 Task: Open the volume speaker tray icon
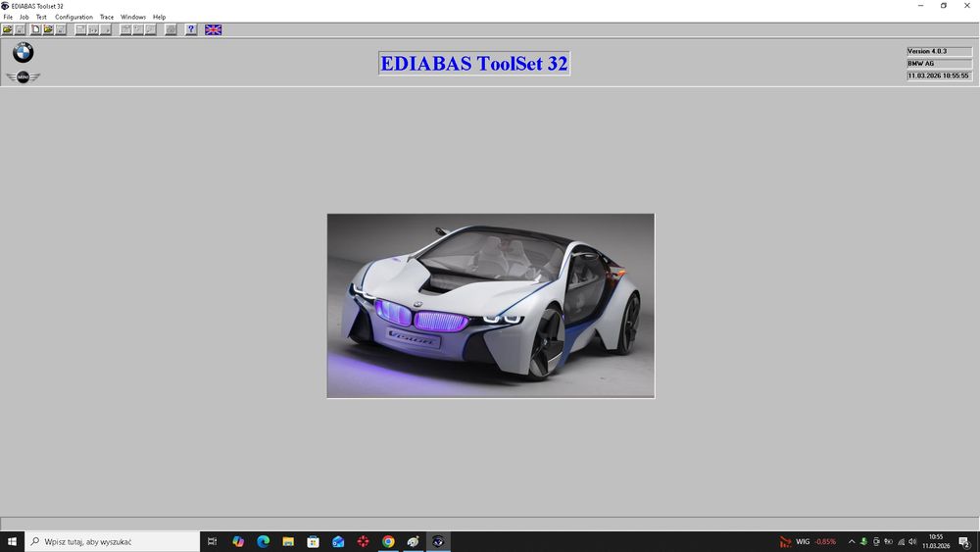pyautogui.click(x=912, y=541)
